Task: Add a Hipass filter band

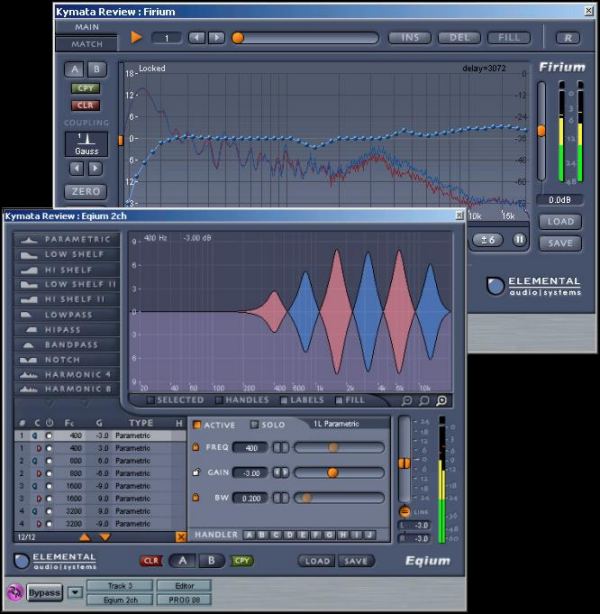Action: point(67,330)
